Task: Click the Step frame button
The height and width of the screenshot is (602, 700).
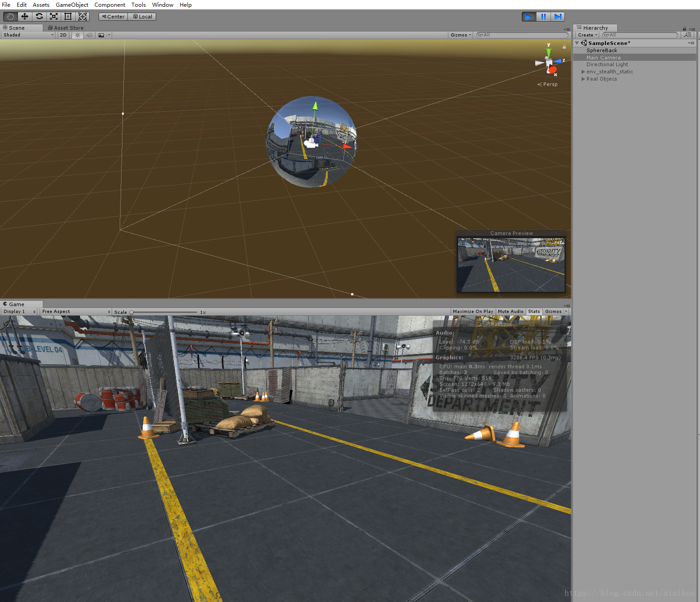Action: pos(558,17)
